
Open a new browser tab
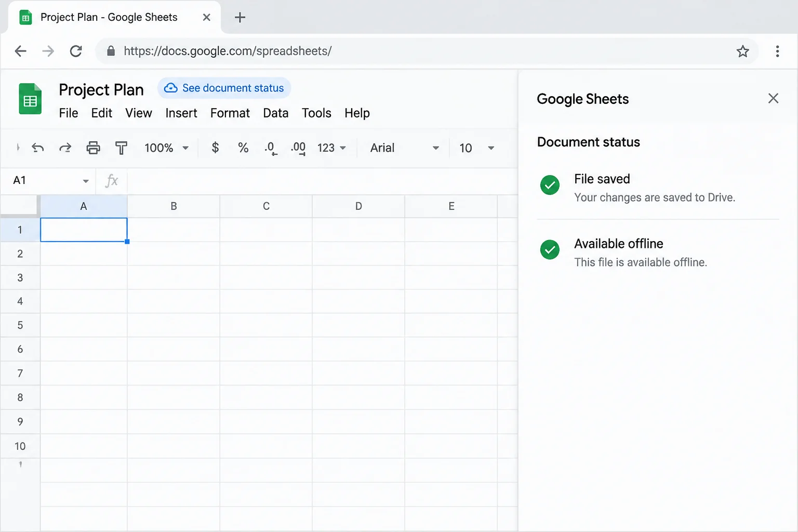(240, 17)
